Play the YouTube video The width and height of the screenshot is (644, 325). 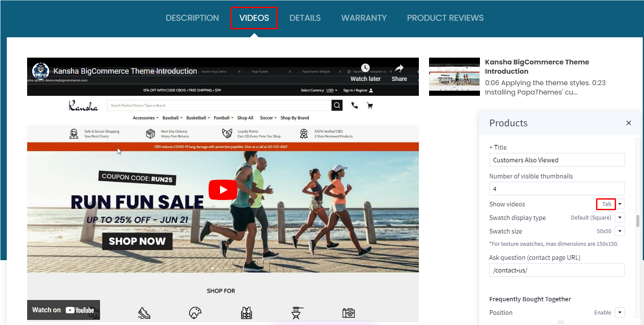(223, 189)
